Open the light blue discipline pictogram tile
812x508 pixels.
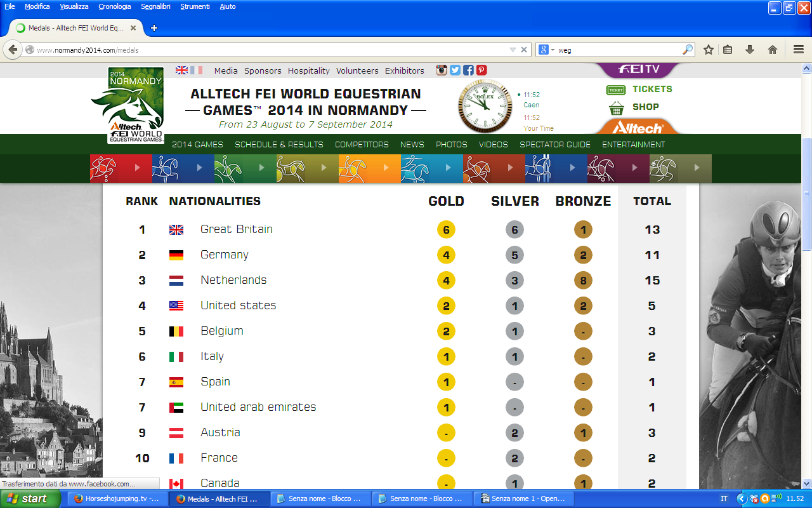coord(432,168)
